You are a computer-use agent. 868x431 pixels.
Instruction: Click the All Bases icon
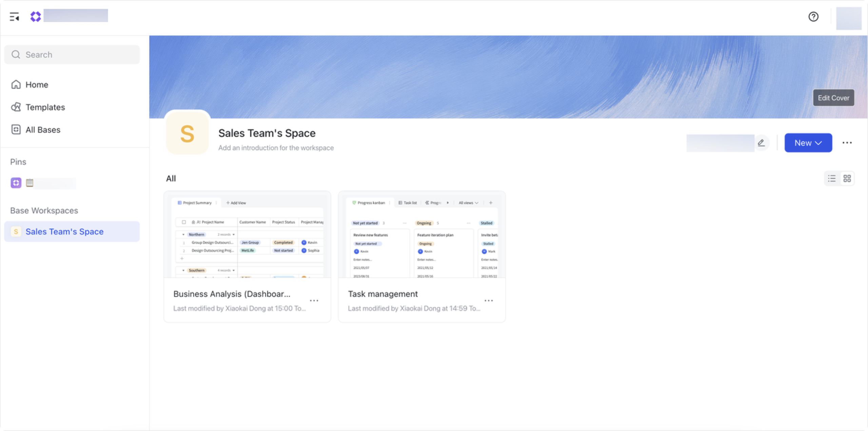16,130
